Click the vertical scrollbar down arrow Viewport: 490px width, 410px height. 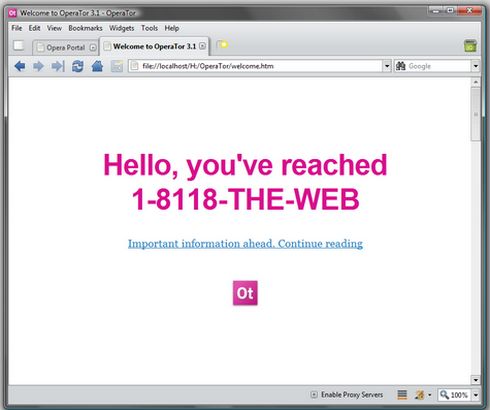pos(476,380)
